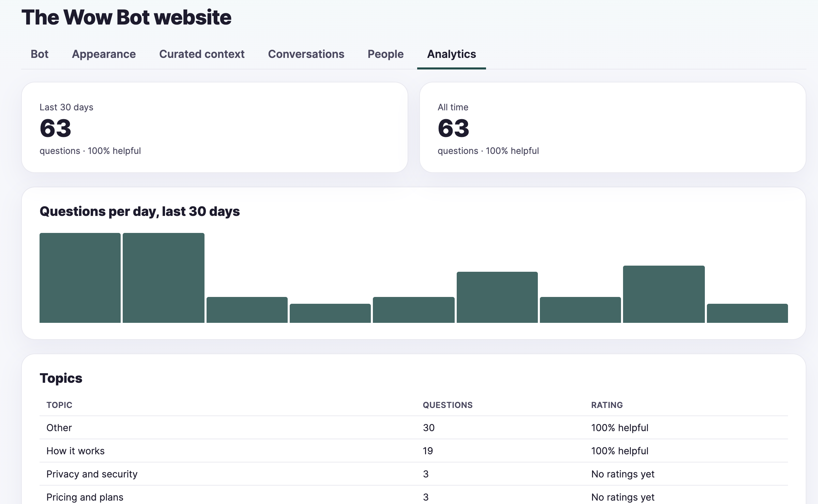Select the 'How it works' topic
This screenshot has width=818, height=504.
coord(75,451)
